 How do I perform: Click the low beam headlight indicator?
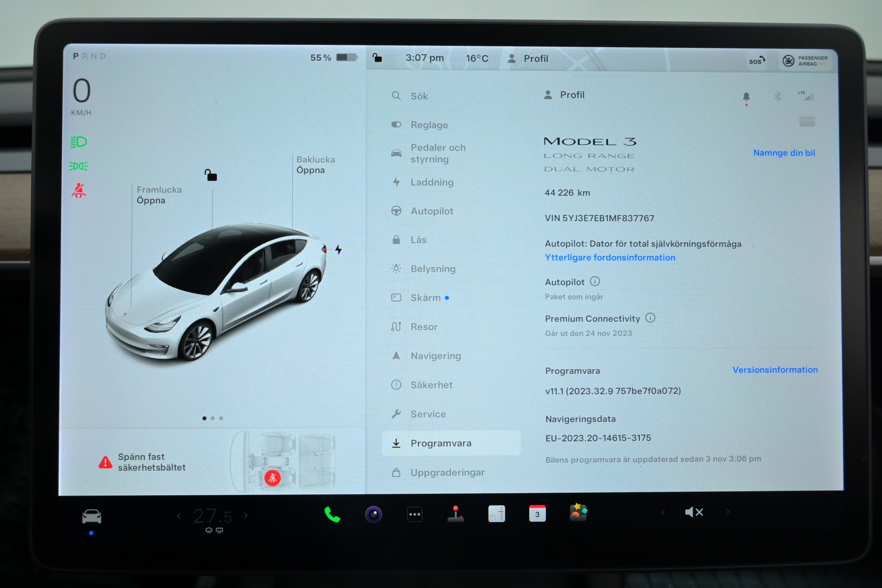[78, 142]
